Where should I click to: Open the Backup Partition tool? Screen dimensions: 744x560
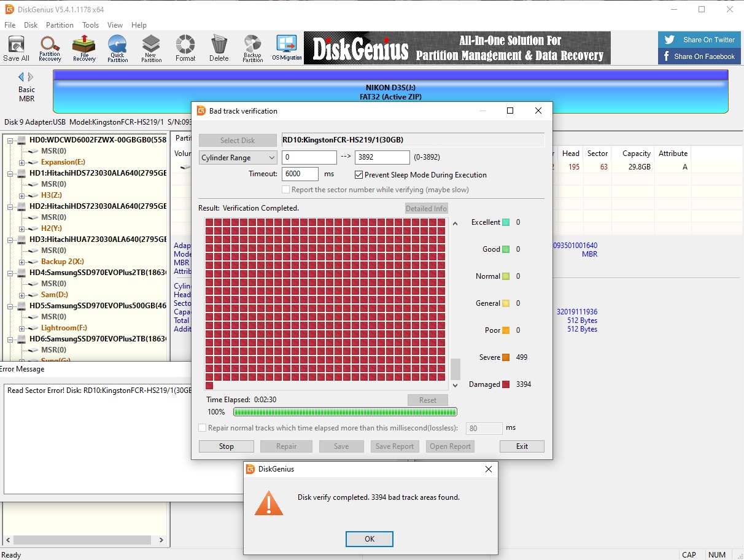point(252,48)
